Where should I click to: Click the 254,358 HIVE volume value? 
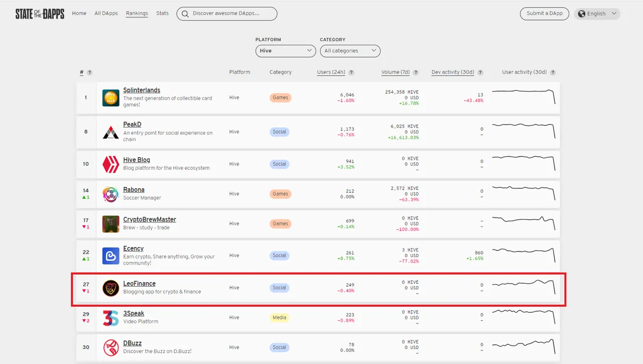[x=402, y=92]
